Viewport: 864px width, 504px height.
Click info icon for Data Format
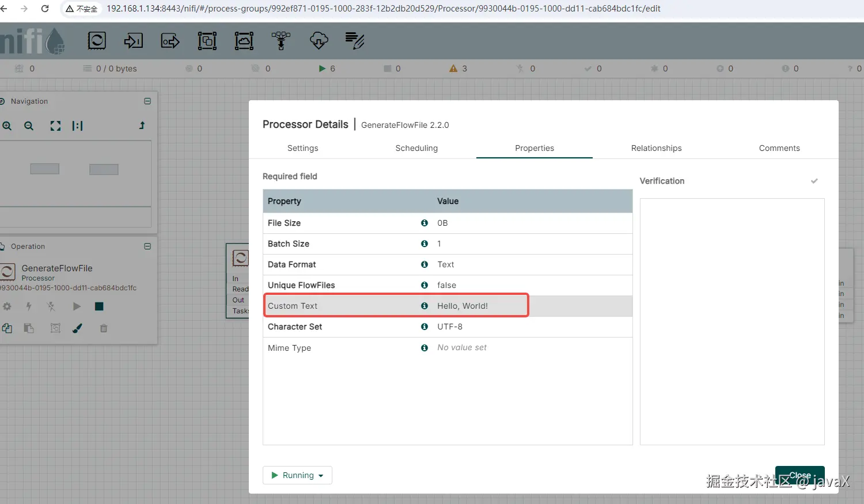click(425, 264)
